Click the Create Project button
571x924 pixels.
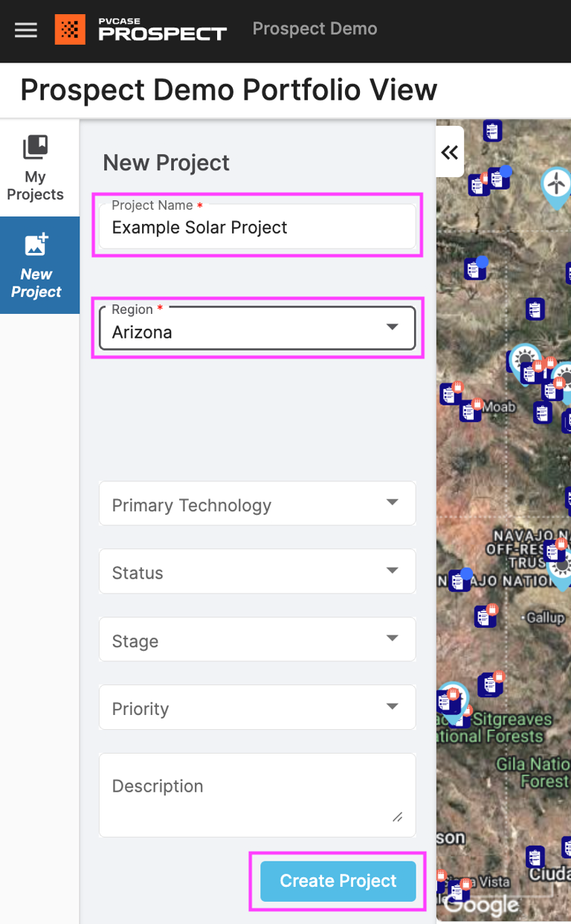pos(337,881)
